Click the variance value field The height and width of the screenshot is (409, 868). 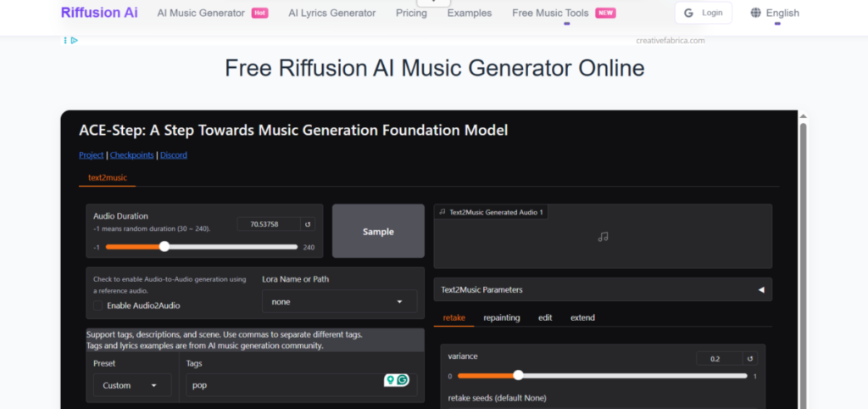[x=719, y=359]
